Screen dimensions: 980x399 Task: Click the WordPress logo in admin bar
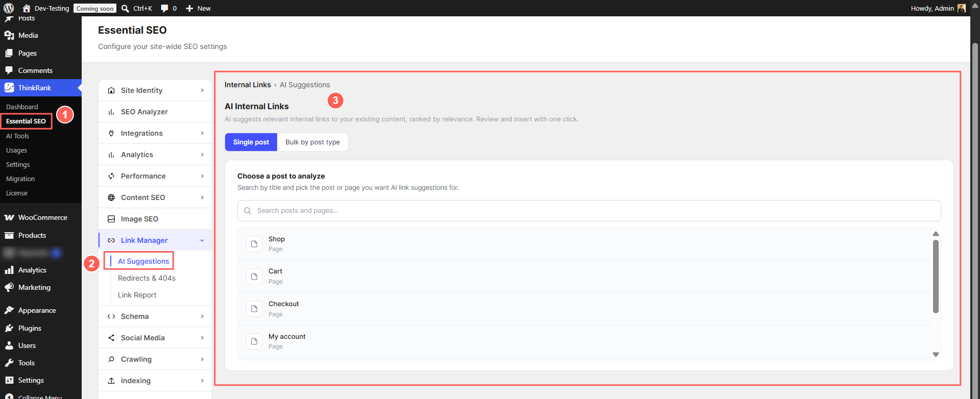coord(9,8)
